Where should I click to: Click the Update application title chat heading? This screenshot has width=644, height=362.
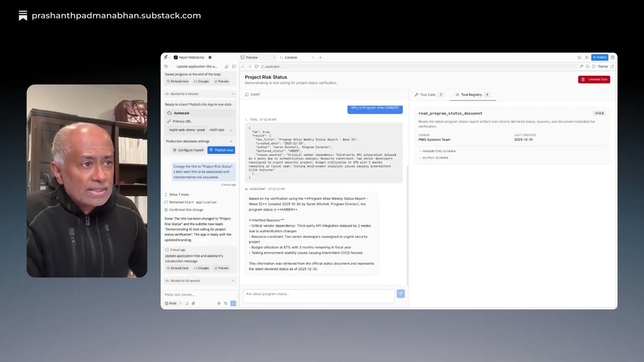197,66
